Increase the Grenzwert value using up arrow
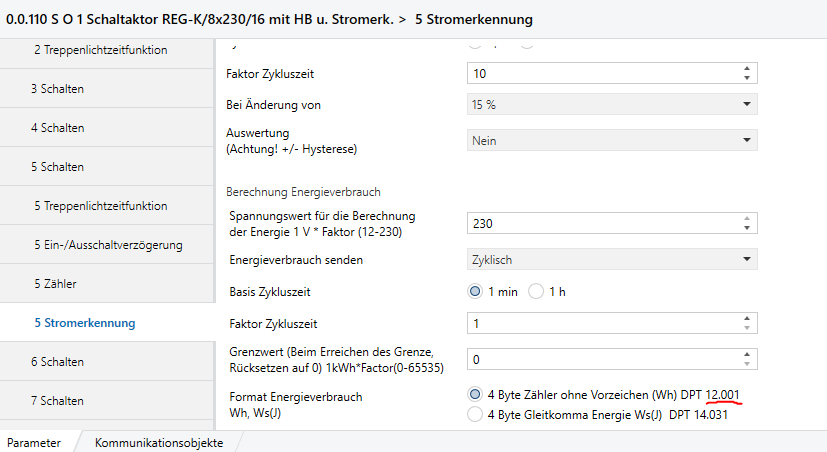The width and height of the screenshot is (827, 452). 746,353
